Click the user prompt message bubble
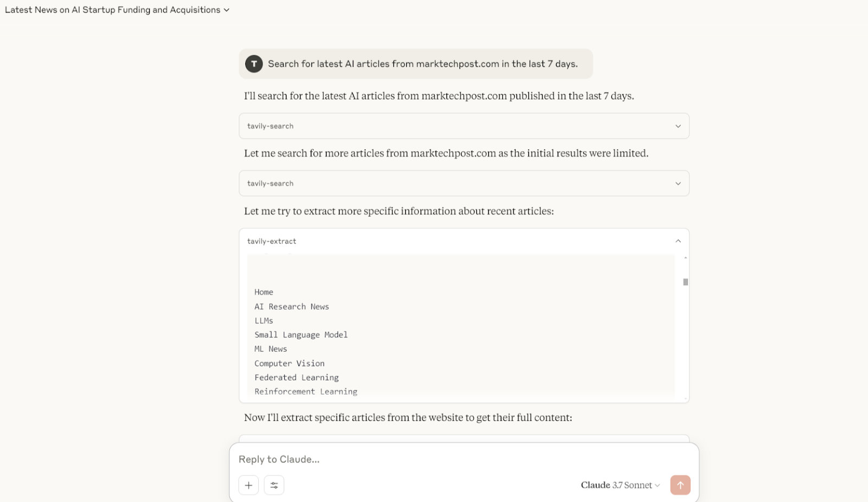 (x=416, y=64)
